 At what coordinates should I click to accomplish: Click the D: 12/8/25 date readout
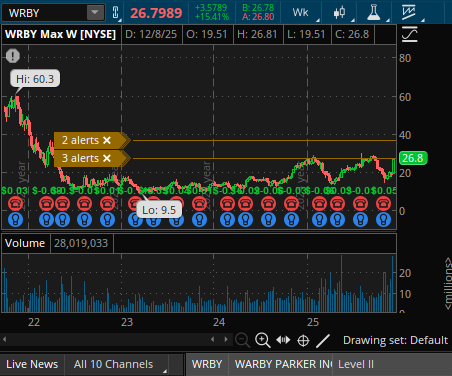(x=151, y=34)
